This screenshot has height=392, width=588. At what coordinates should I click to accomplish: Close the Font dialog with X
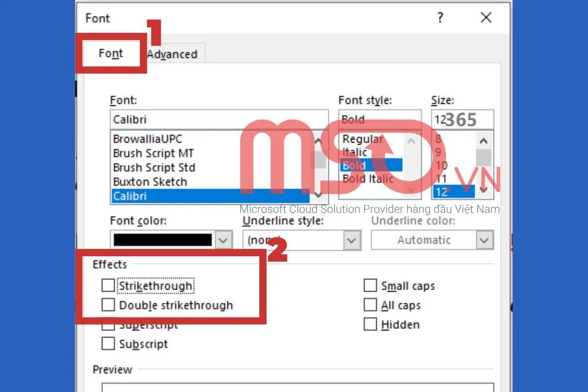(x=486, y=18)
